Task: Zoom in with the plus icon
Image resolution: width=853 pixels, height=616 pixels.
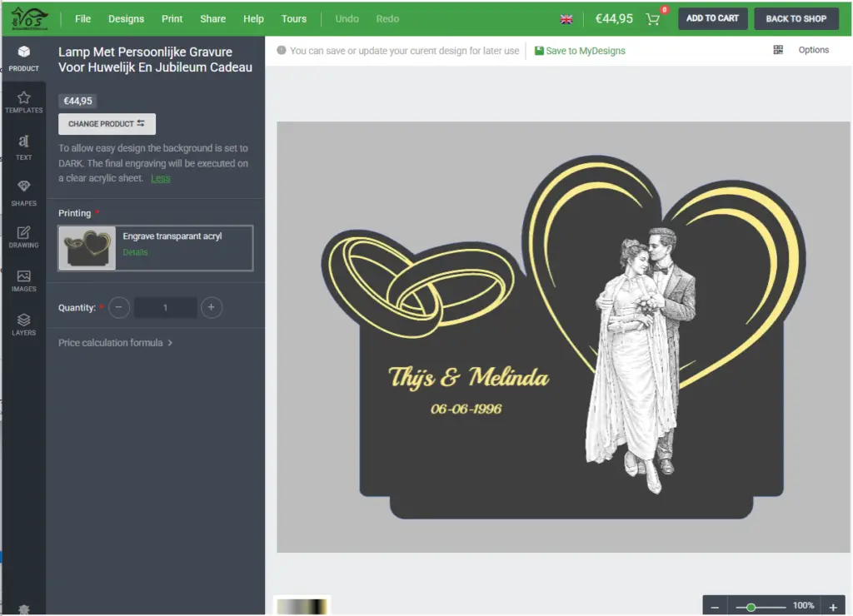Action: point(833,607)
